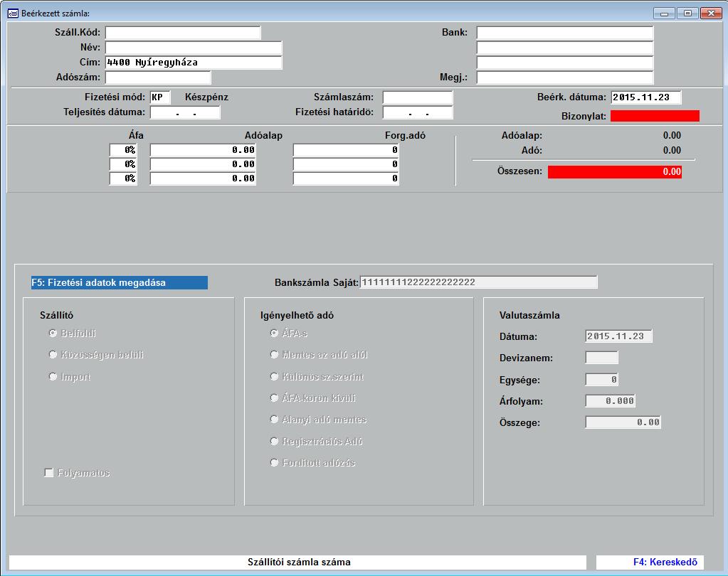Click the Készpénz payment mode text
Viewport: 728px width, 576px height.
pos(206,97)
